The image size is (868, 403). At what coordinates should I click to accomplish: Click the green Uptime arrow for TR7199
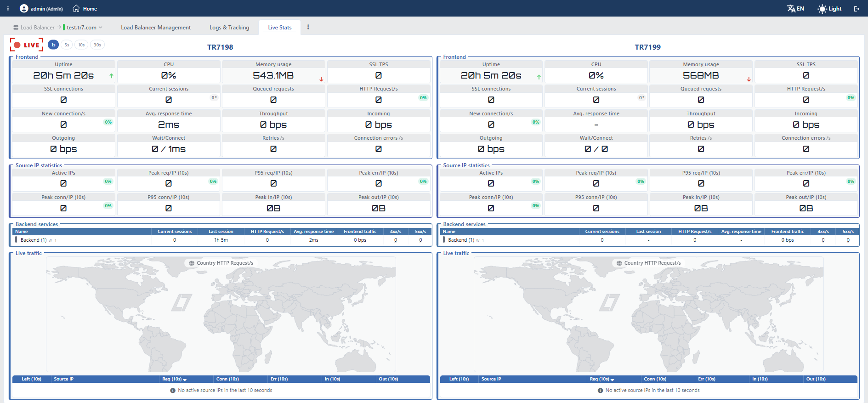[539, 77]
